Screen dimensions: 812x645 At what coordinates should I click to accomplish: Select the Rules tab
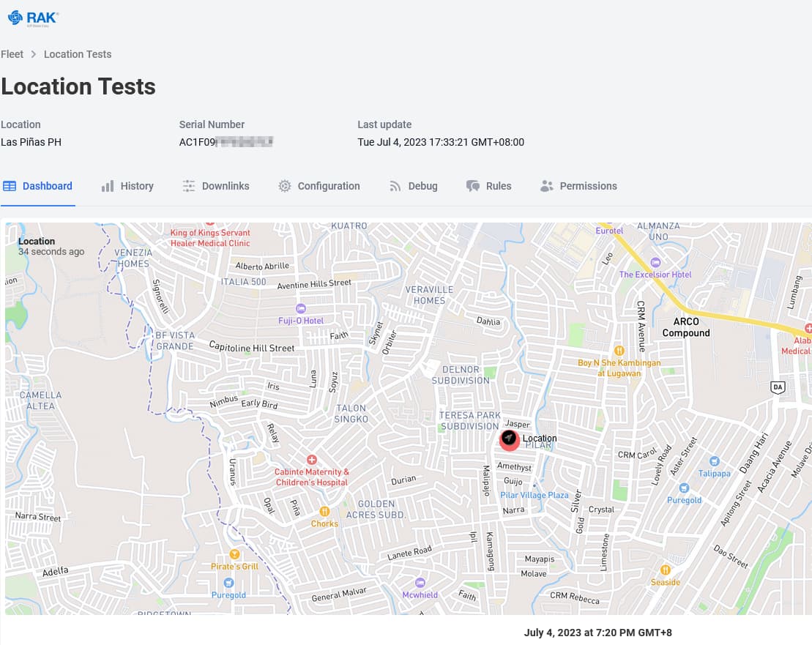pos(489,186)
